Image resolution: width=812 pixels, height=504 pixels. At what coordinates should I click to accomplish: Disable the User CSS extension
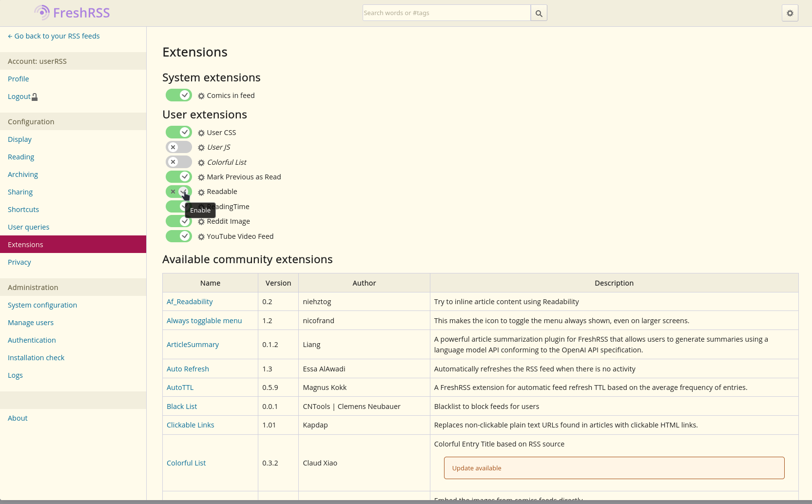(179, 132)
